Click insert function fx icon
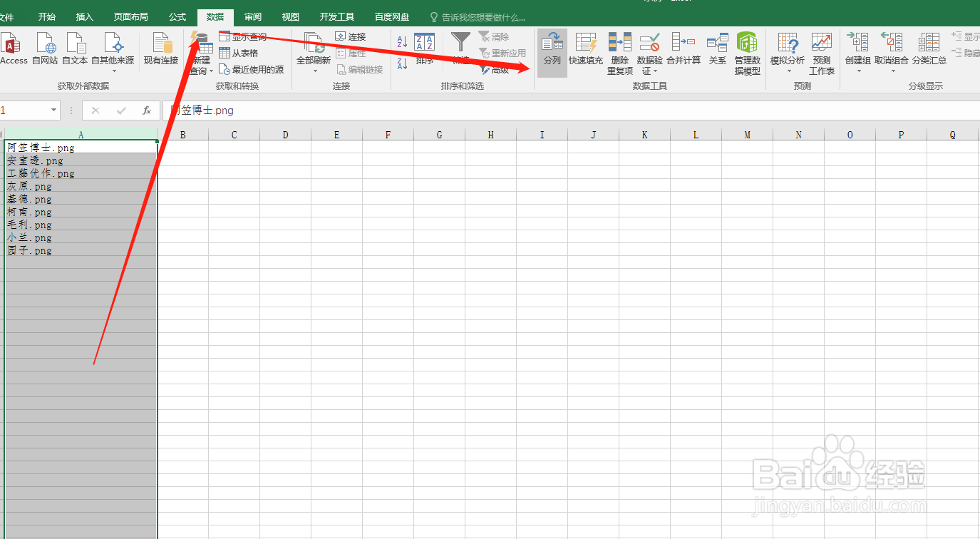Image resolution: width=980 pixels, height=539 pixels. (147, 111)
